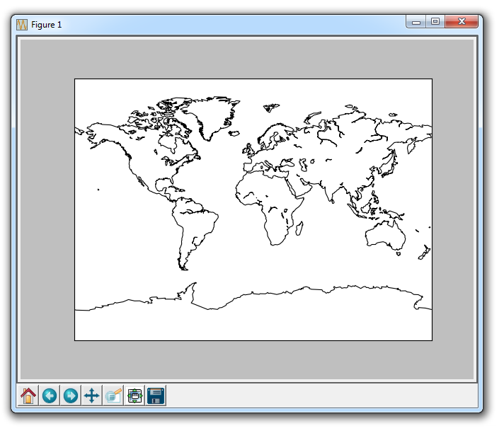Open Configure subplots dialog
Screen dimensions: 504x433
134,396
